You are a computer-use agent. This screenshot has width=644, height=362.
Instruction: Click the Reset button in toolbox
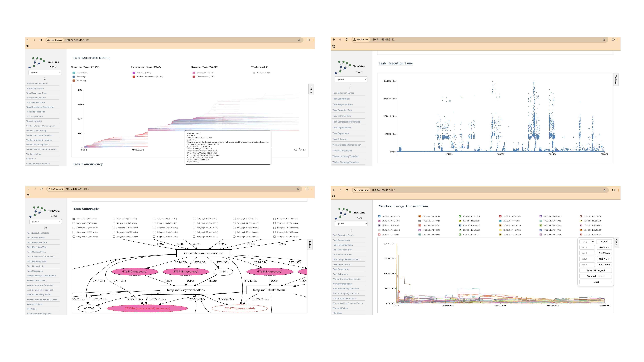(595, 282)
